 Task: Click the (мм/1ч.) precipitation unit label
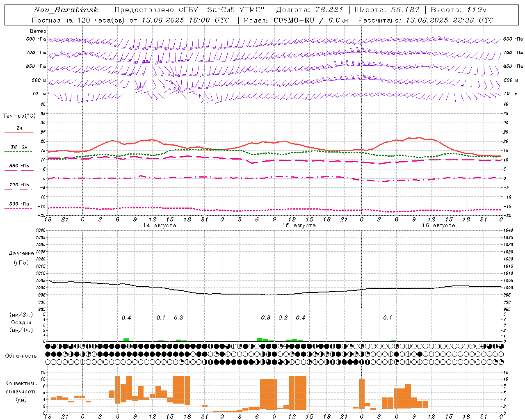(21, 330)
